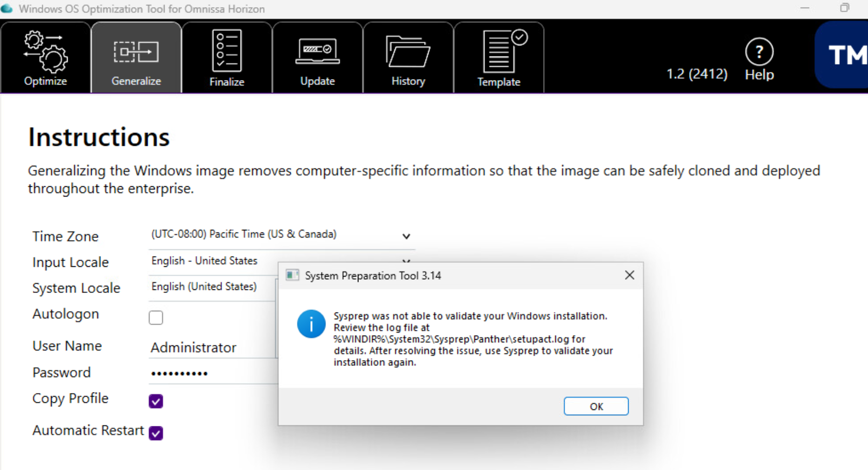Select the Update laptop icon
Image resolution: width=868 pixels, height=470 pixels.
click(x=317, y=52)
